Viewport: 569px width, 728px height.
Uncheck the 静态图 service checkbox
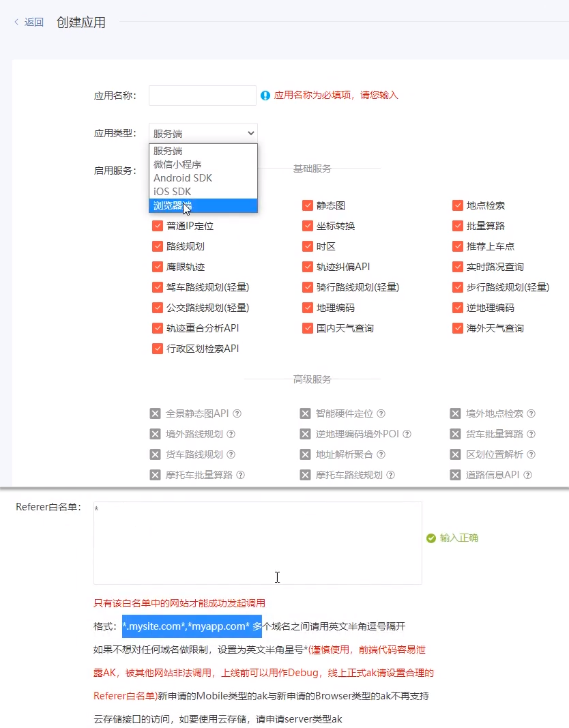[307, 205]
